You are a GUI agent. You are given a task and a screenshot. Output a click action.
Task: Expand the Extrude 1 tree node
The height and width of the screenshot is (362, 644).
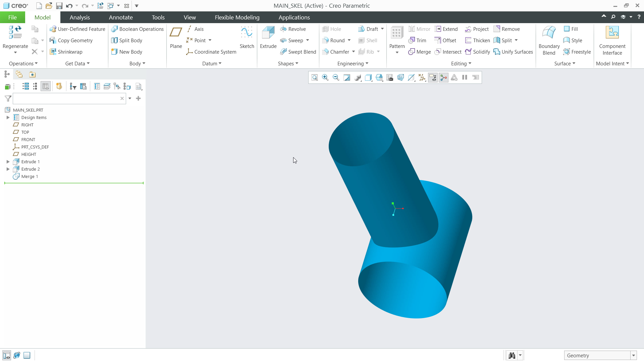[8, 162]
